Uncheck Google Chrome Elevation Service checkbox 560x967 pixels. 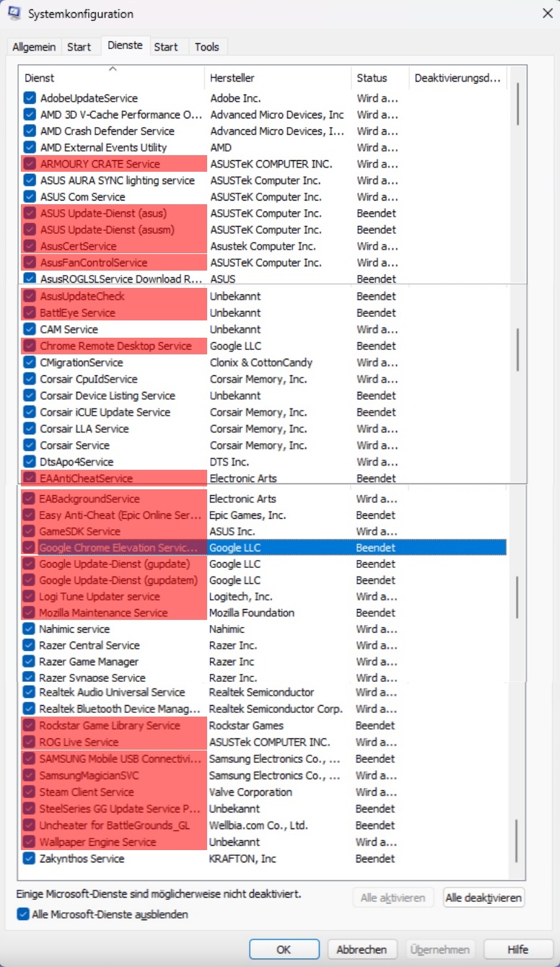pos(29,548)
